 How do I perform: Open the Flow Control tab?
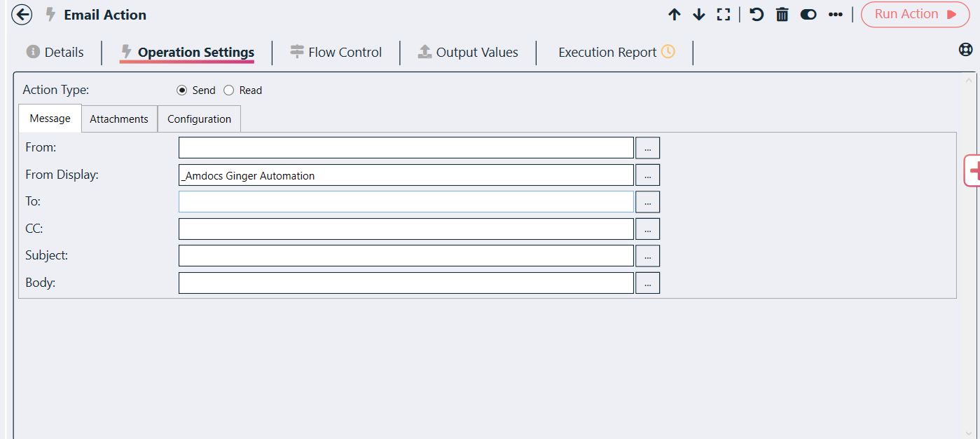[x=336, y=53]
